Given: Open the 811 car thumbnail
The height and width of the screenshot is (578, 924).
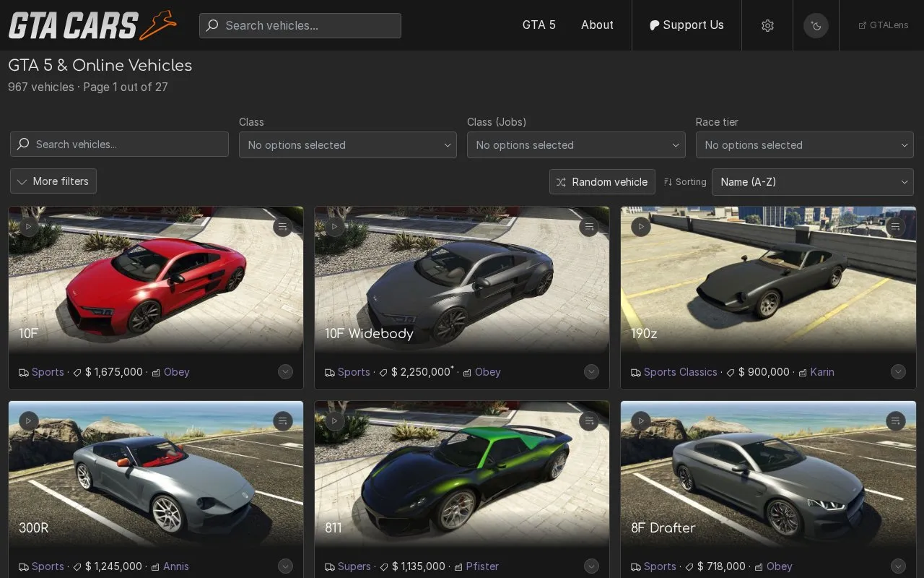Looking at the screenshot, I should click(x=462, y=474).
